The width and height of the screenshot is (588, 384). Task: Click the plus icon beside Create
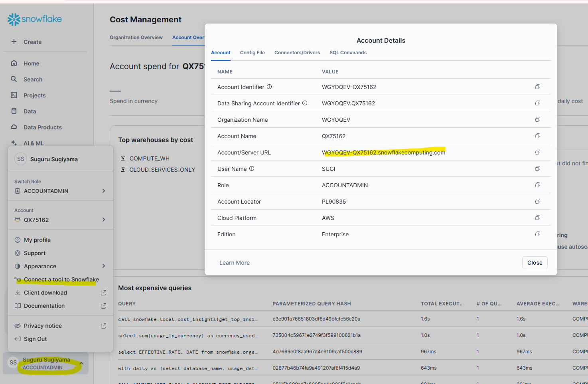click(14, 42)
